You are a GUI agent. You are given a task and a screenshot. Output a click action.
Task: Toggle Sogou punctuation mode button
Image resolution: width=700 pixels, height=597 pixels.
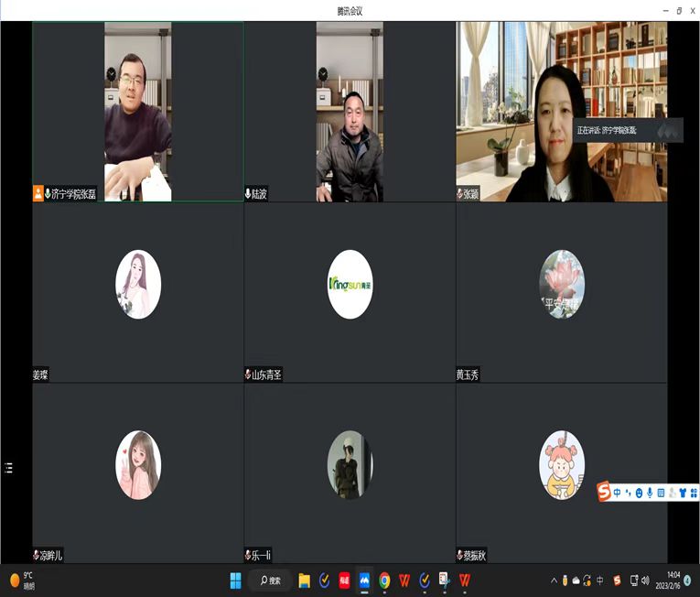(x=628, y=493)
